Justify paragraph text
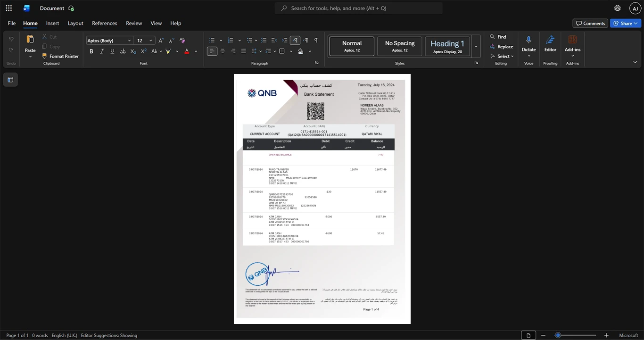This screenshot has height=340, width=644. tap(243, 51)
